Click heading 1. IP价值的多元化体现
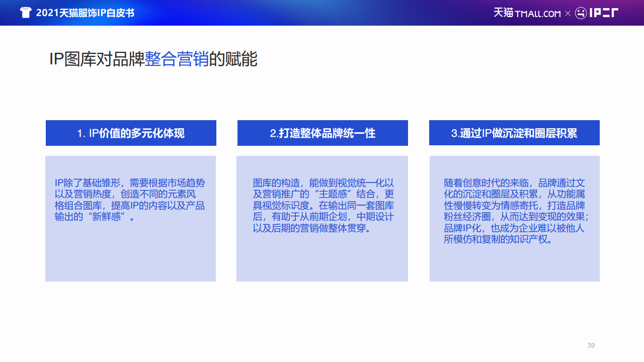 pos(131,133)
